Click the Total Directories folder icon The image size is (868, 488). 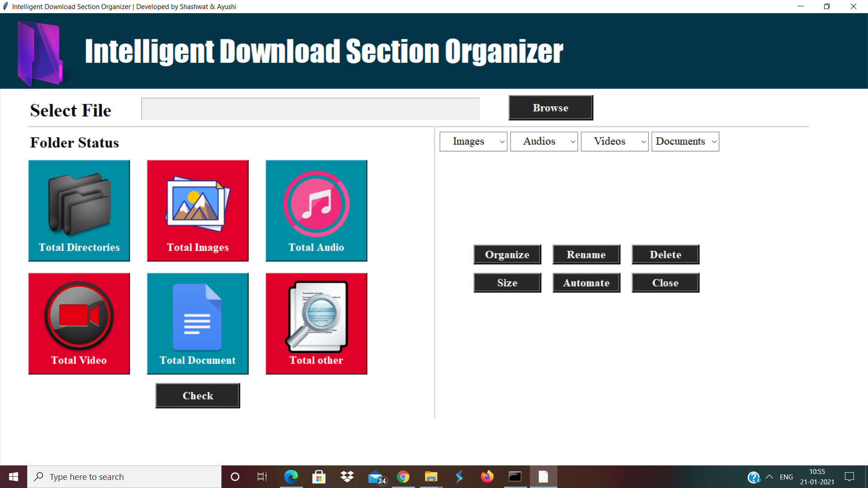79,203
